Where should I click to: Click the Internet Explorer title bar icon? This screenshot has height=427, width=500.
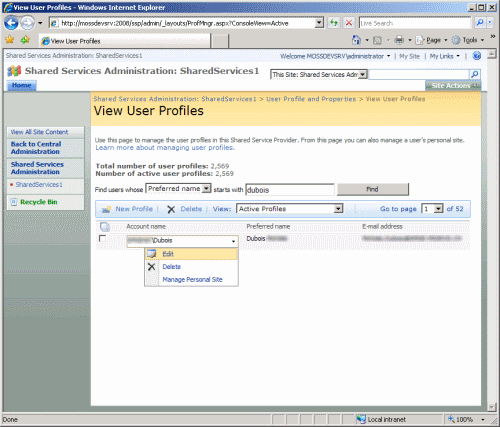pos(8,7)
